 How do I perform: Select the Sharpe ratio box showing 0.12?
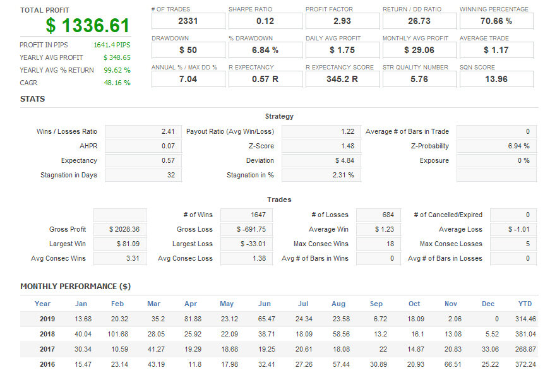(x=265, y=21)
